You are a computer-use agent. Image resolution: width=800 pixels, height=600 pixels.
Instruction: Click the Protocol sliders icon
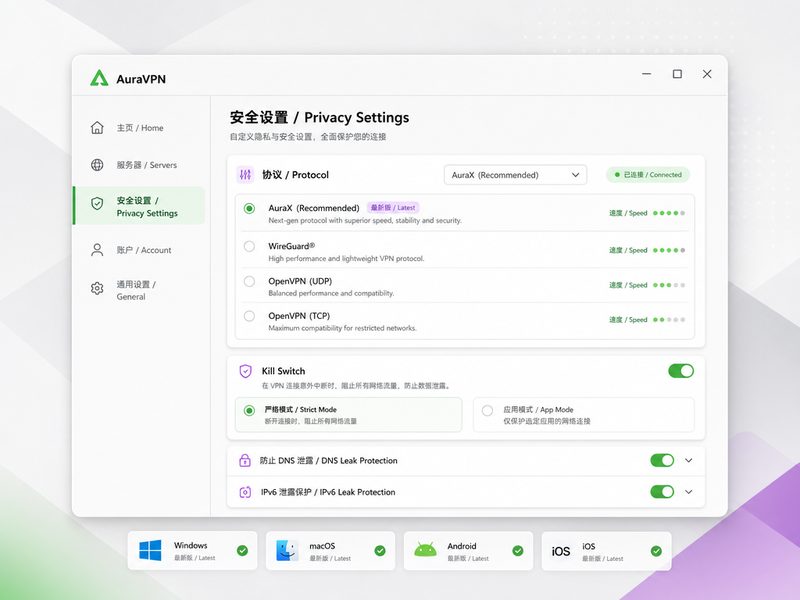tap(245, 174)
